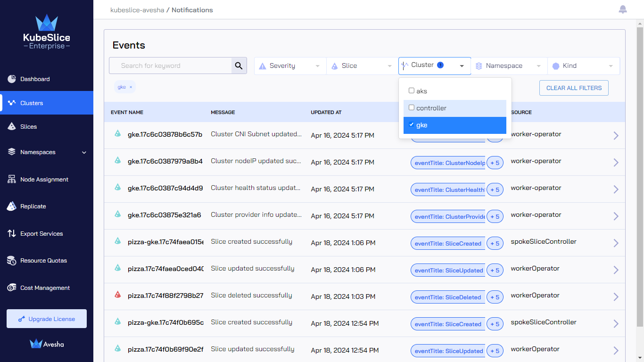Click message 'Cluster provider info update...'
Image resolution: width=644 pixels, height=362 pixels.
(256, 215)
